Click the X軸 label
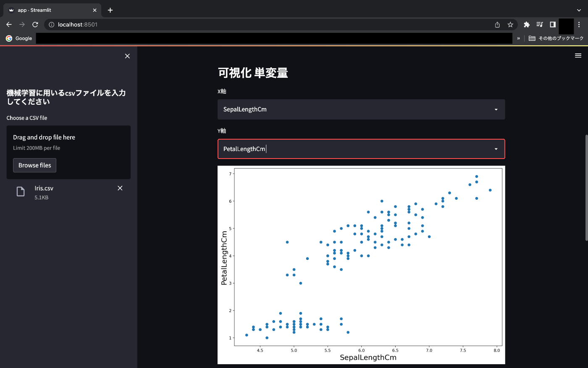The image size is (588, 368). [x=222, y=91]
